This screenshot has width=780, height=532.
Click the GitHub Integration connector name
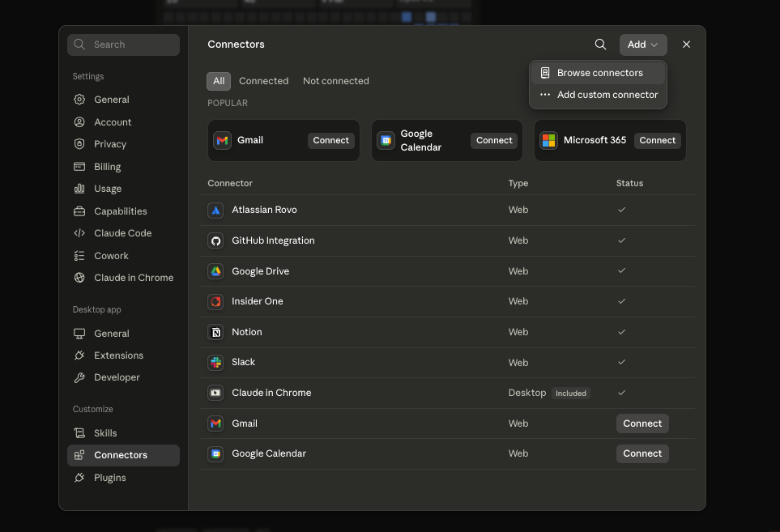tap(273, 240)
